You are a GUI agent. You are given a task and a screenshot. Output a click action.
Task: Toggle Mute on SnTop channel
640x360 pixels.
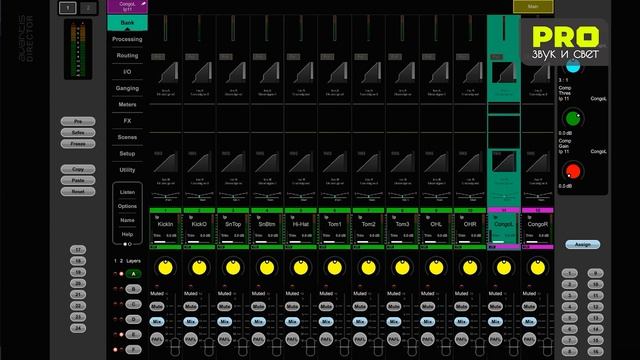225,307
